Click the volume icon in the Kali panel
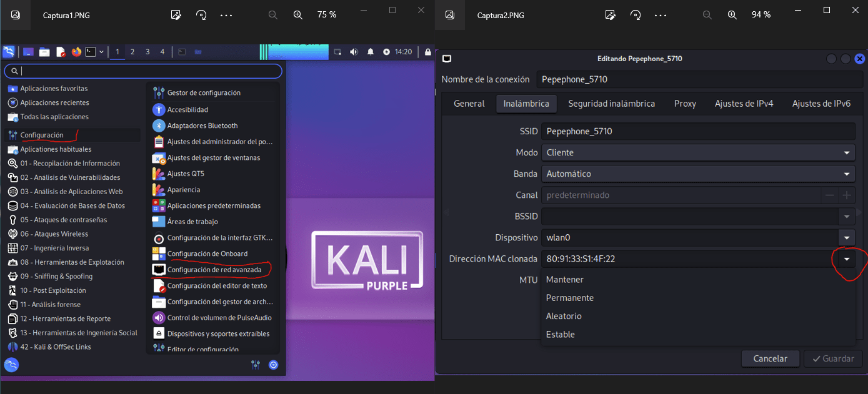The height and width of the screenshot is (394, 868). pyautogui.click(x=353, y=52)
